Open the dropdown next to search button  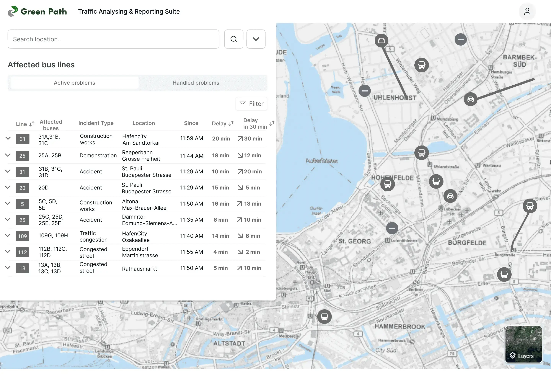[256, 39]
